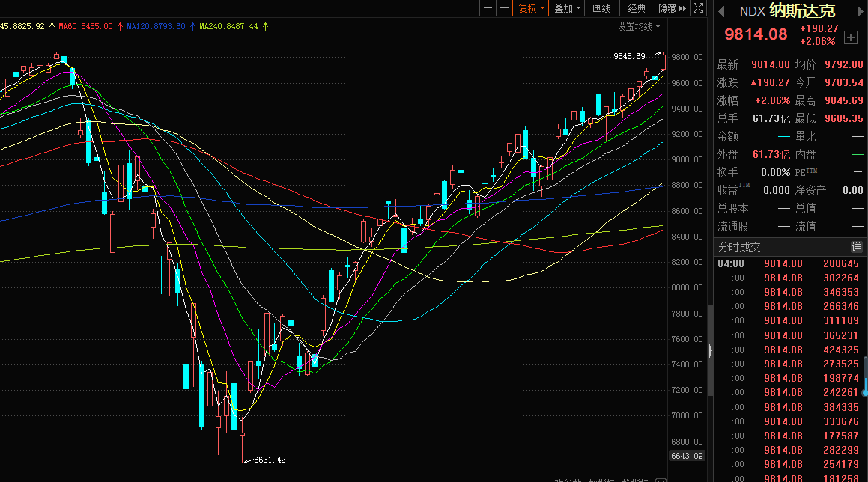Open the 叠加 overlay dropdown
The height and width of the screenshot is (482, 868).
[567, 8]
